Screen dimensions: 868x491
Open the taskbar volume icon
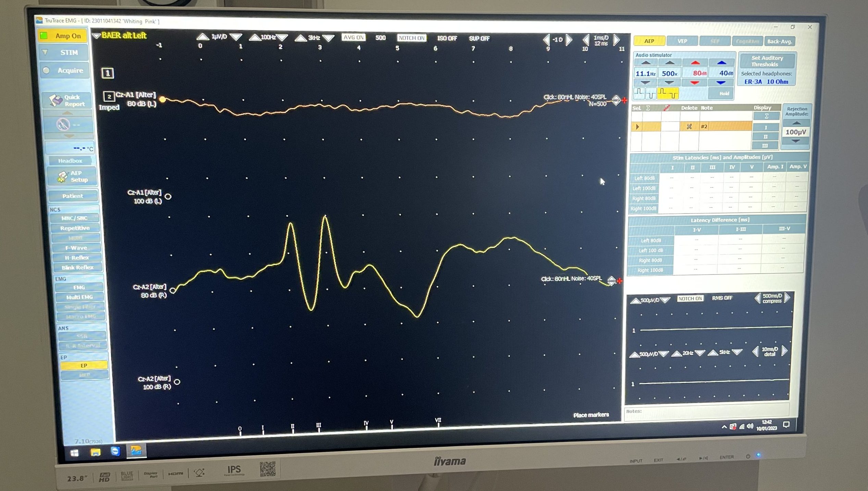(750, 426)
